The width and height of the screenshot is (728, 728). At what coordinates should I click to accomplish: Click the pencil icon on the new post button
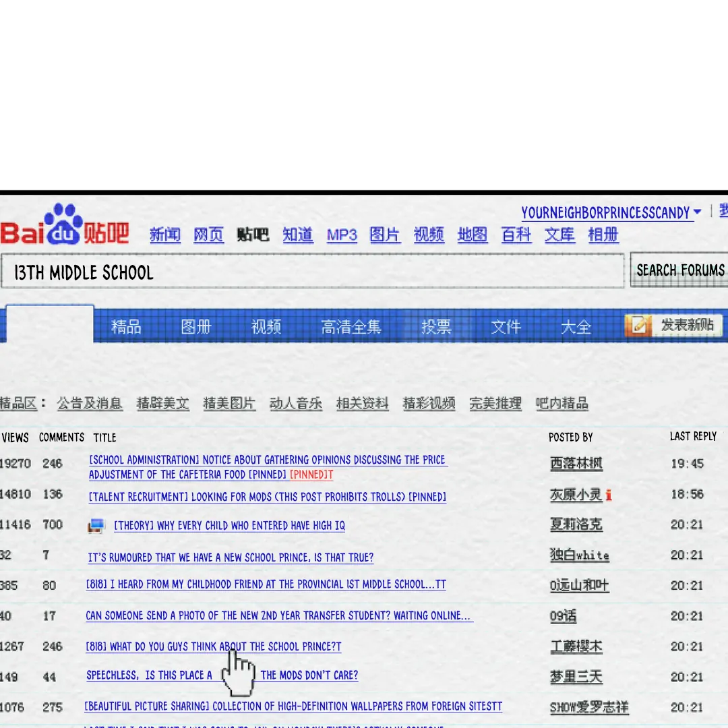640,326
